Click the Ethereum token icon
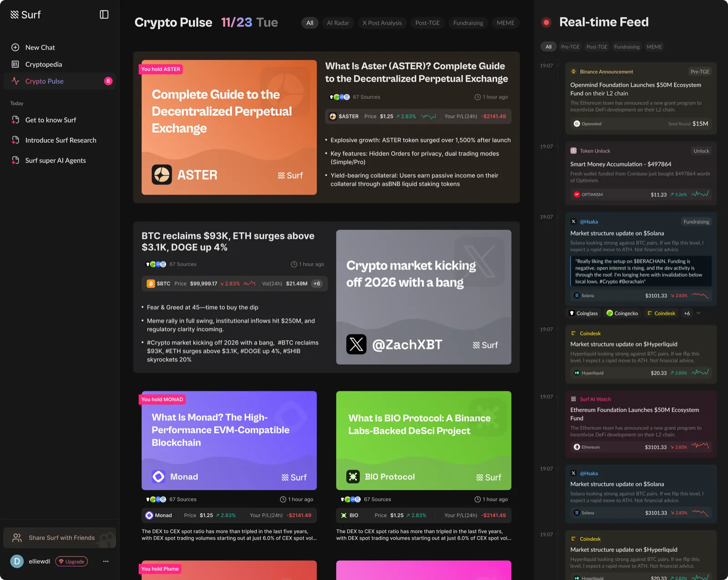The height and width of the screenshot is (580, 728). click(x=577, y=447)
